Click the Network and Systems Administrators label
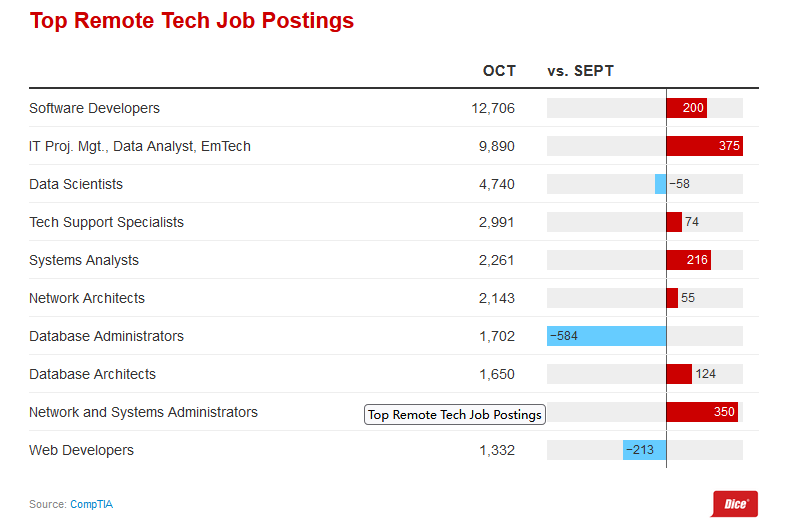This screenshot has height=532, width=787. pos(143,412)
